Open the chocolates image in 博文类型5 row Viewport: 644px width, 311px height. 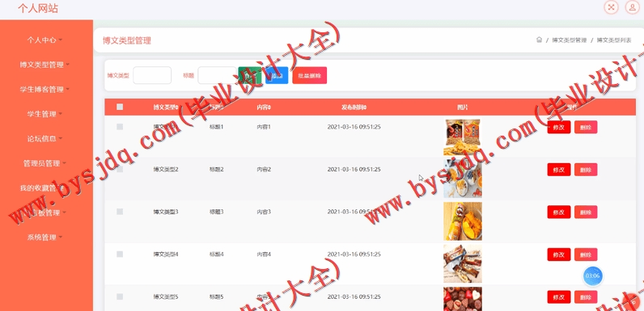tap(463, 299)
